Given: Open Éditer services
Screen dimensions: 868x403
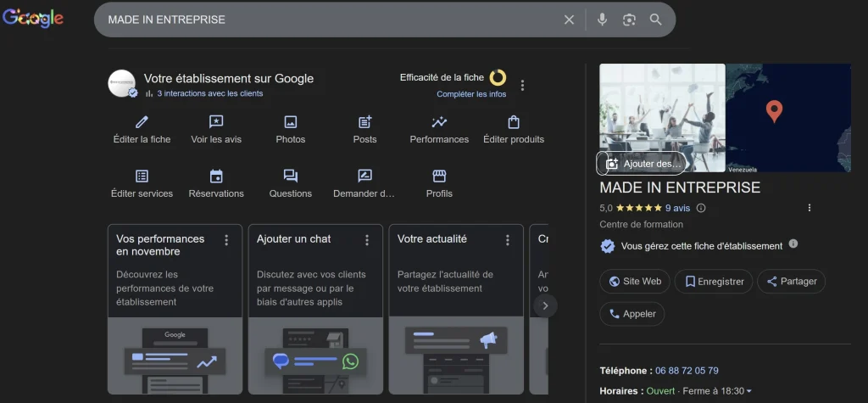Looking at the screenshot, I should coord(142,185).
